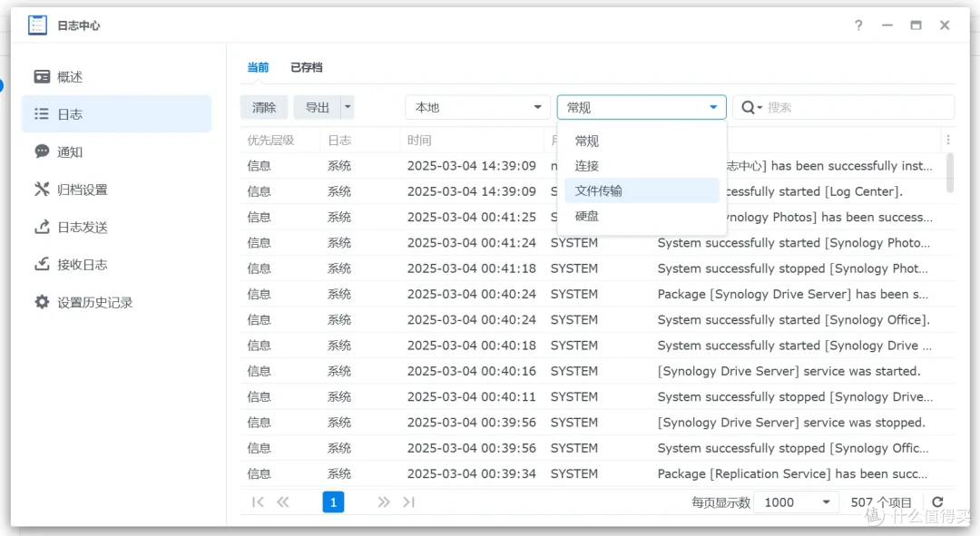This screenshot has width=980, height=536.
Task: Choose 文件传输 from the dropdown list
Action: [x=642, y=191]
